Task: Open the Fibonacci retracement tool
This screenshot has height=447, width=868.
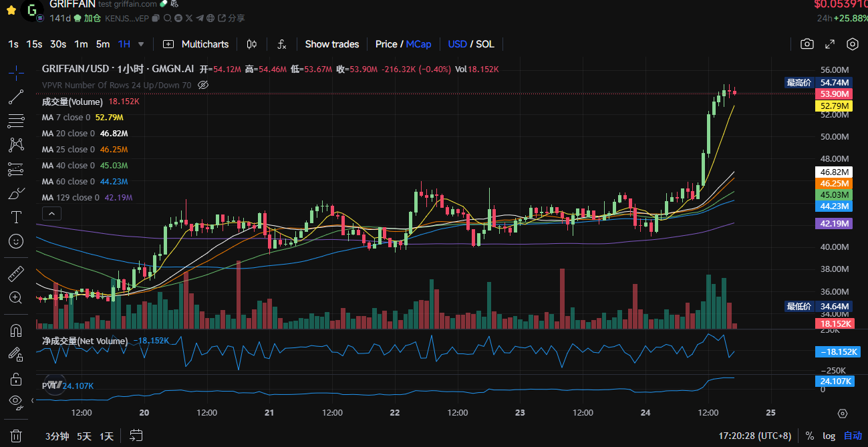Action: 16,121
